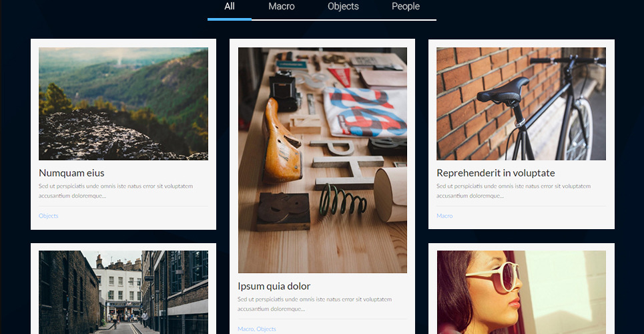The height and width of the screenshot is (334, 644).
Task: Select the All filter tab
Action: [x=230, y=7]
